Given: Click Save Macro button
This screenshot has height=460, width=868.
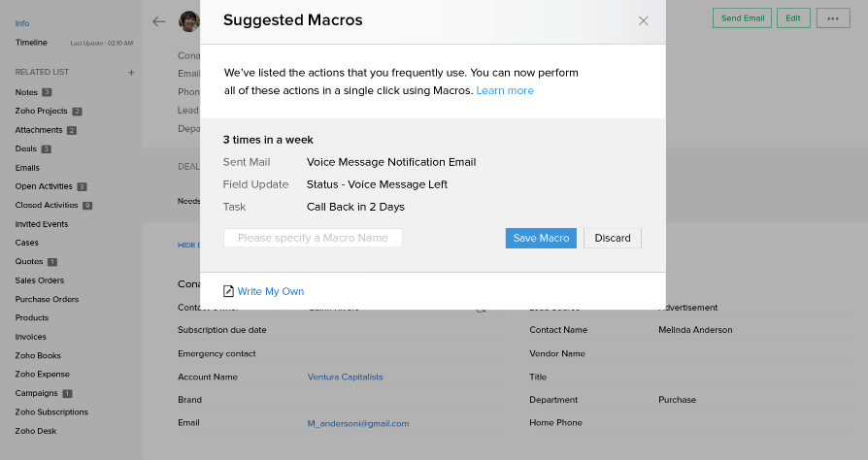Looking at the screenshot, I should point(541,238).
